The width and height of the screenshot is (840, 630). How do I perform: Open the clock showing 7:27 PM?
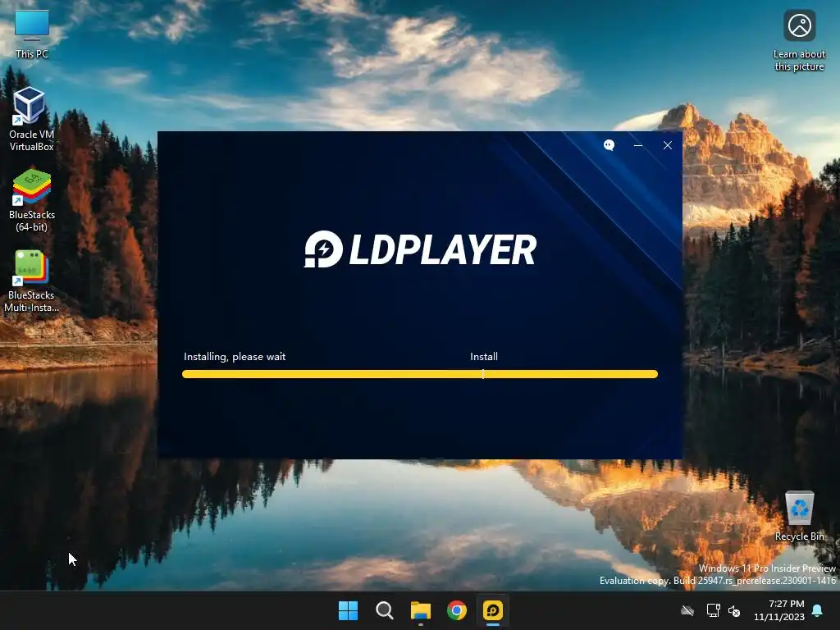coord(779,610)
